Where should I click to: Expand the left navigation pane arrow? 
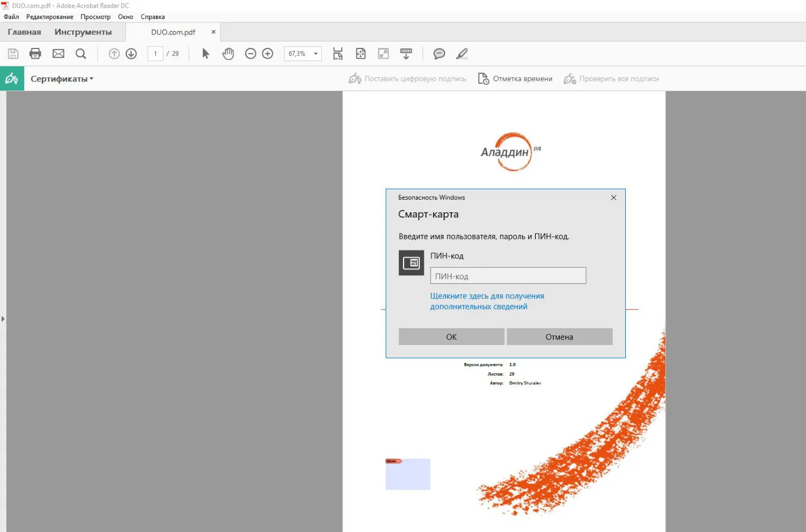point(3,319)
